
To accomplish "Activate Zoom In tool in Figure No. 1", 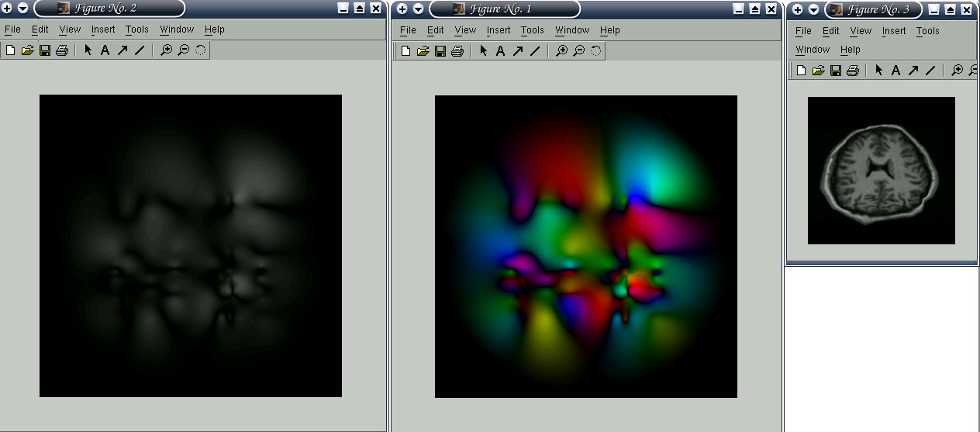I will pos(561,51).
